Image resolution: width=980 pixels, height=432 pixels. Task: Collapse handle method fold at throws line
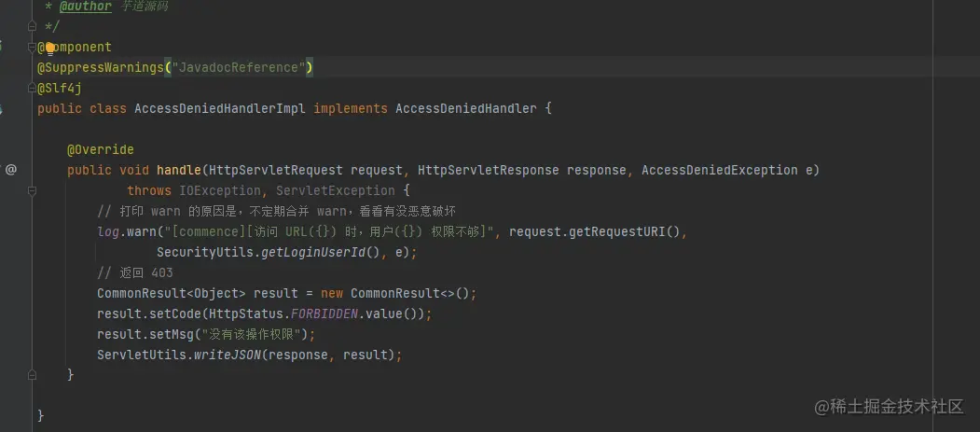(32, 190)
